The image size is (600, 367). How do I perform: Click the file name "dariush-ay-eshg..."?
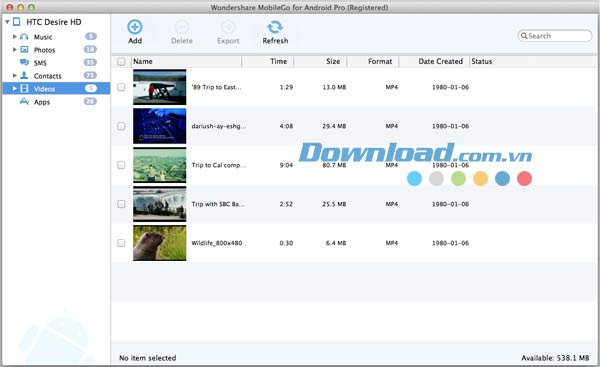tap(218, 126)
